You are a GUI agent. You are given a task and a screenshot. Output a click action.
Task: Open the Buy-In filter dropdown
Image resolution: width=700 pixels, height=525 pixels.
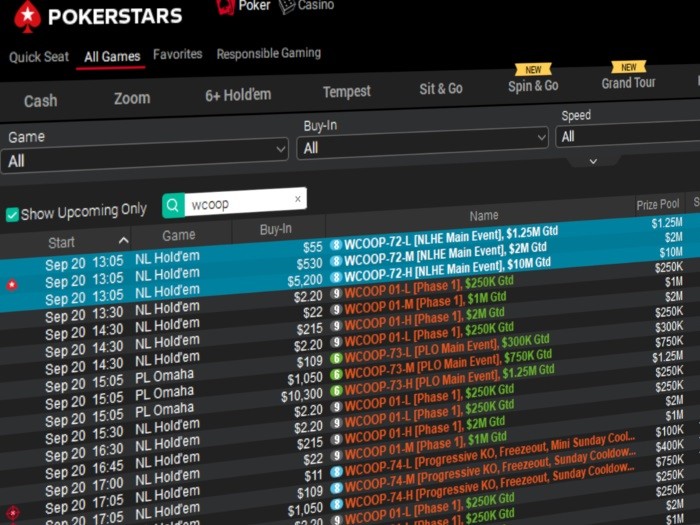pos(422,143)
